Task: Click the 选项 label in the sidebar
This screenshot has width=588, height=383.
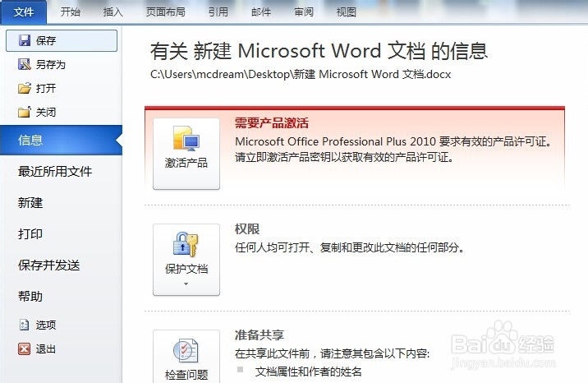Action: 46,325
